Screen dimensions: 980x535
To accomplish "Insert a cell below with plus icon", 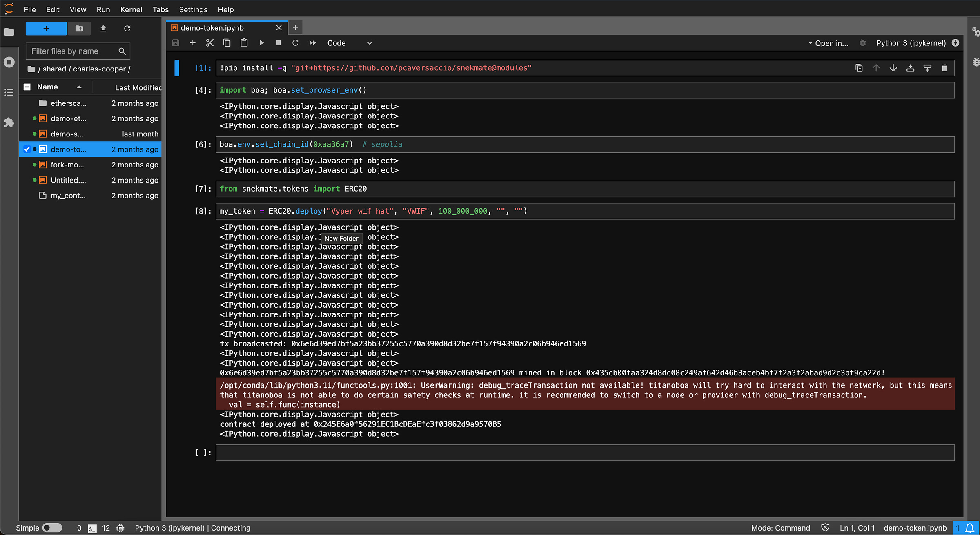I will pos(193,43).
